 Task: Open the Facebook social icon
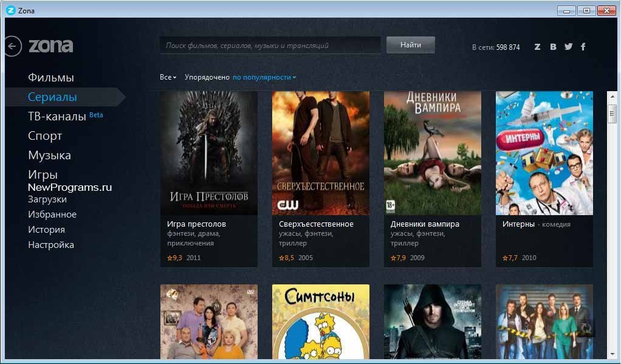pos(583,47)
